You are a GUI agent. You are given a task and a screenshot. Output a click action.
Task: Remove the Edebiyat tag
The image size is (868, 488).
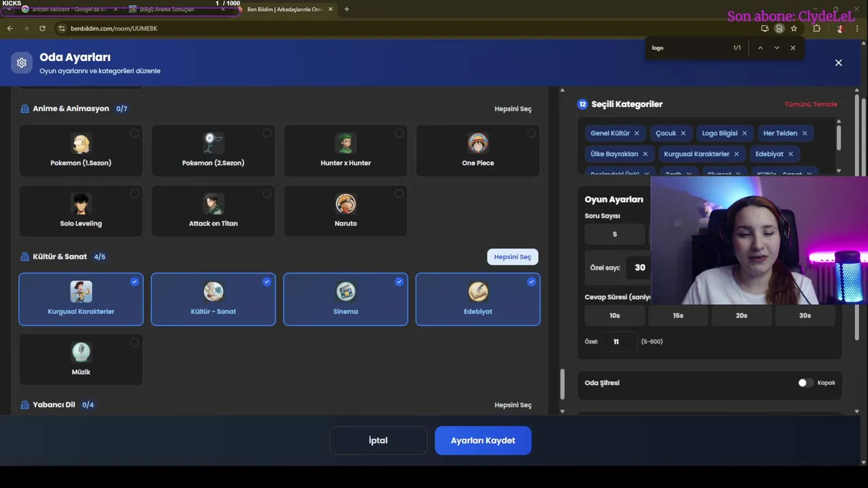click(x=791, y=154)
